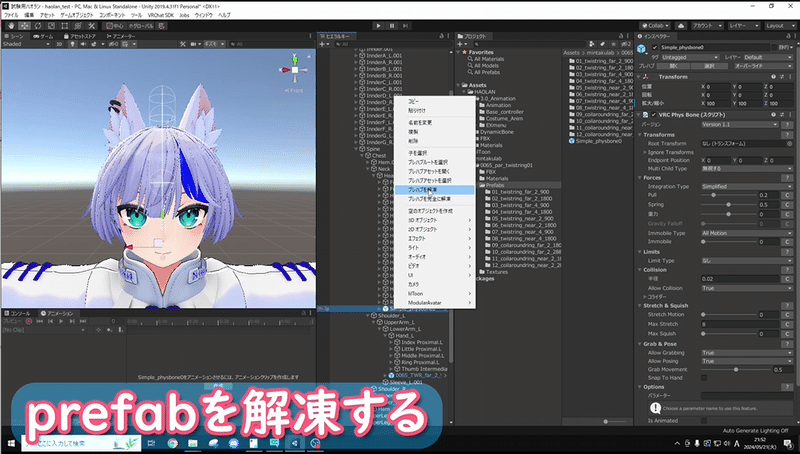Open the Transform component preset icon
The image size is (800, 454).
[782, 77]
